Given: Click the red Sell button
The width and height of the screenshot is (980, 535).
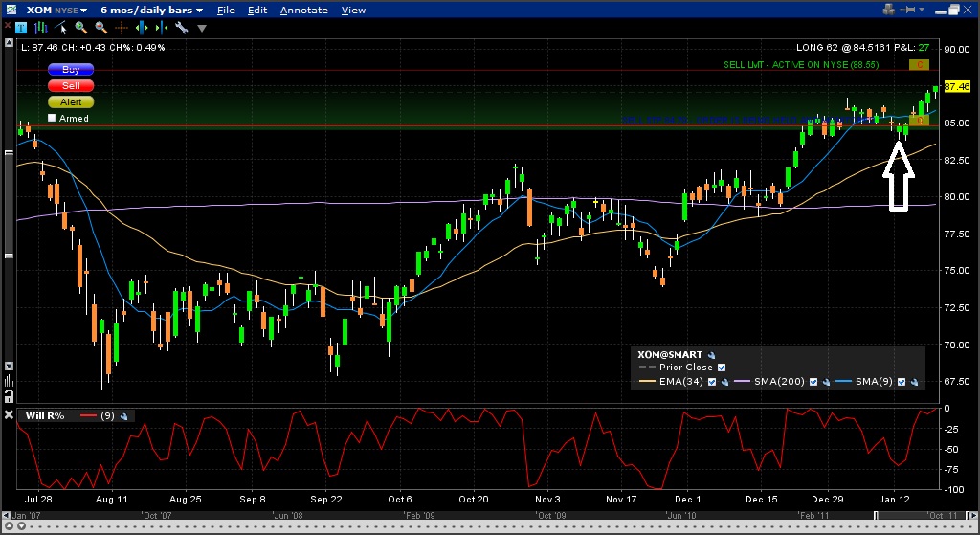Looking at the screenshot, I should pos(71,85).
